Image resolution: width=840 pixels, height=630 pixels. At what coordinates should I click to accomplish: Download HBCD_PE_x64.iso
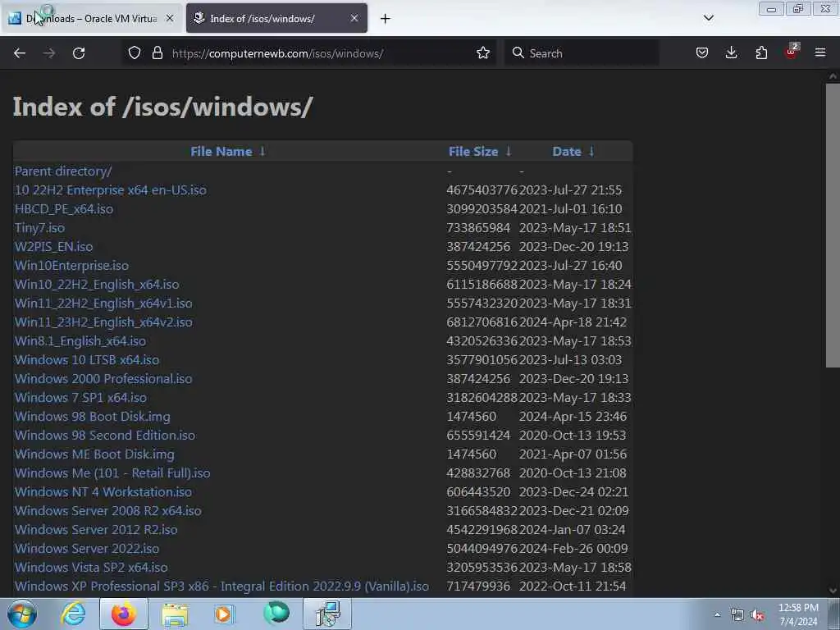(64, 209)
